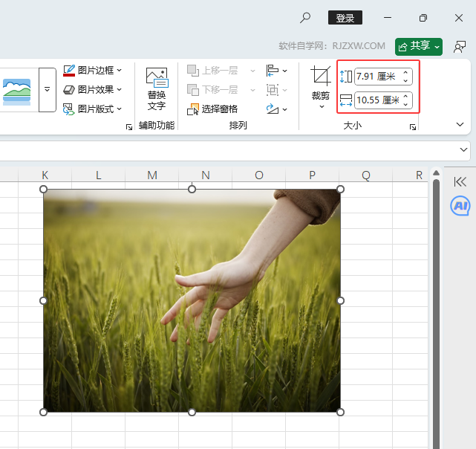This screenshot has width=476, height=449.
Task: Select column R header
Action: [x=410, y=175]
